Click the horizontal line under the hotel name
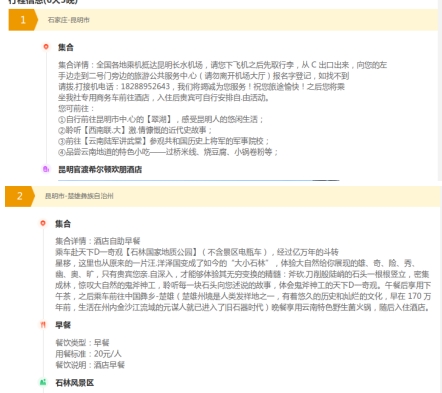This screenshot has height=393, width=442. coord(199,180)
